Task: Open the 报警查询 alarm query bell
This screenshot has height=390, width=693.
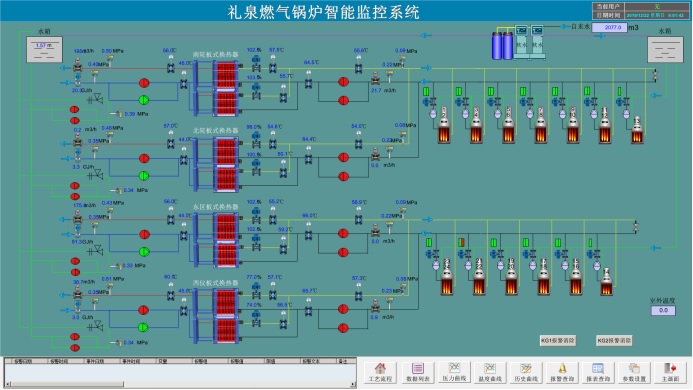Action: coord(562,372)
